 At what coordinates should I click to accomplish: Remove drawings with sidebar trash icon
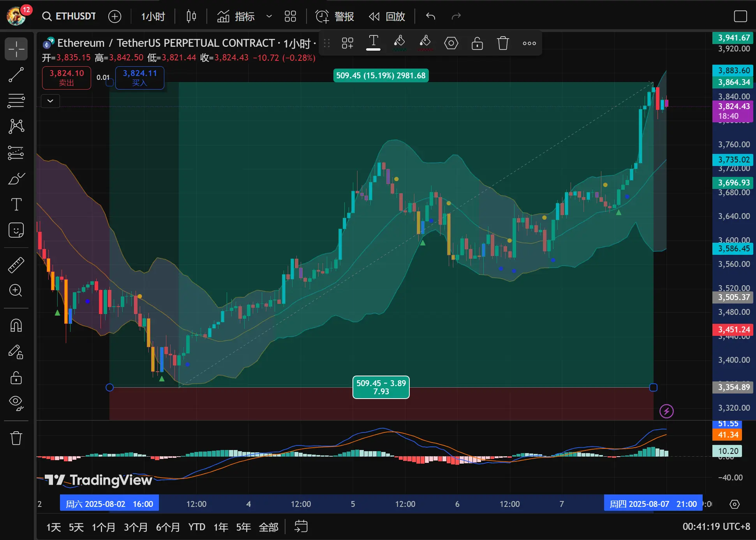[x=16, y=438]
